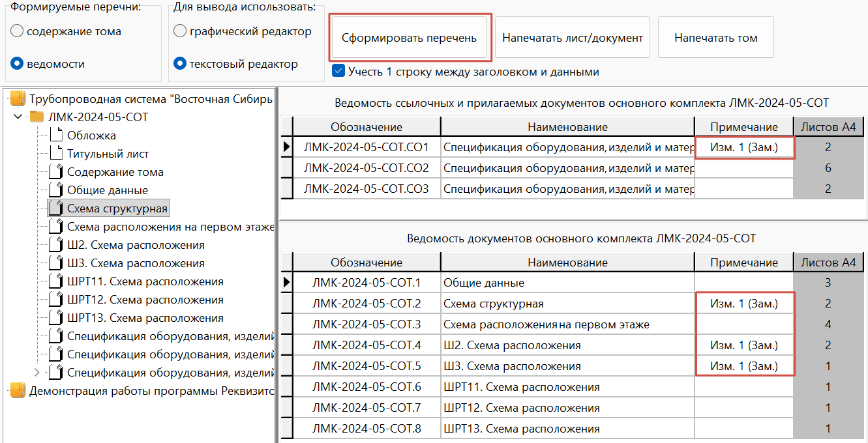Select Демонстрация работы программы tree item
Image resolution: width=868 pixels, height=443 pixels.
[151, 391]
